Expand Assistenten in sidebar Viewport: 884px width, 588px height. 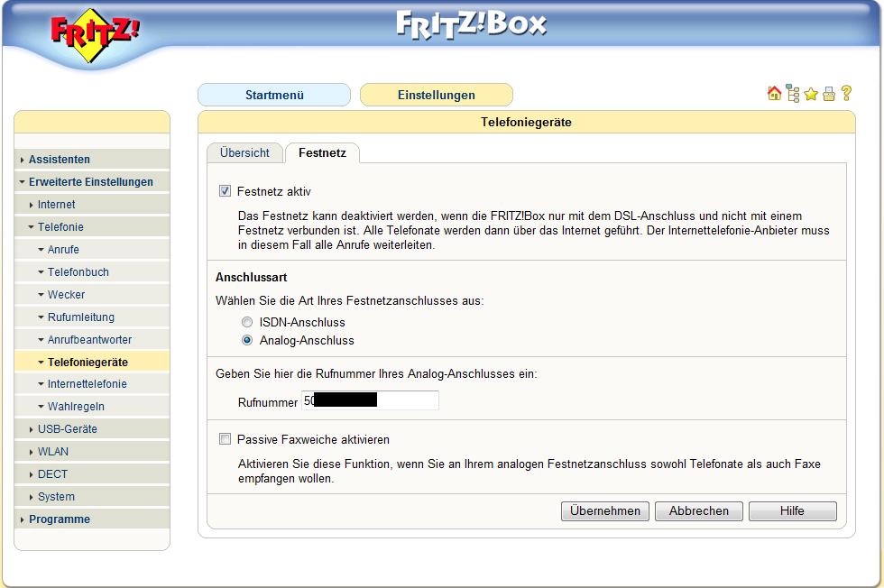pos(92,159)
